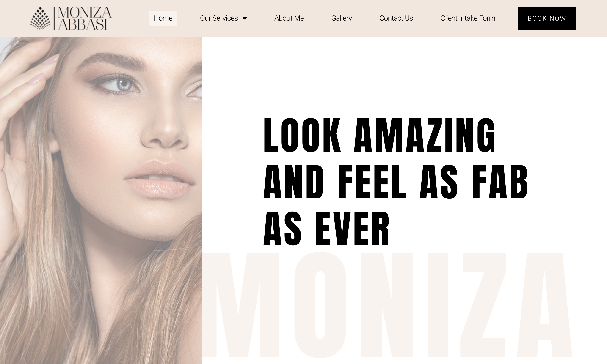The height and width of the screenshot is (364, 607).
Task: Open the Home menu item
Action: tap(163, 18)
